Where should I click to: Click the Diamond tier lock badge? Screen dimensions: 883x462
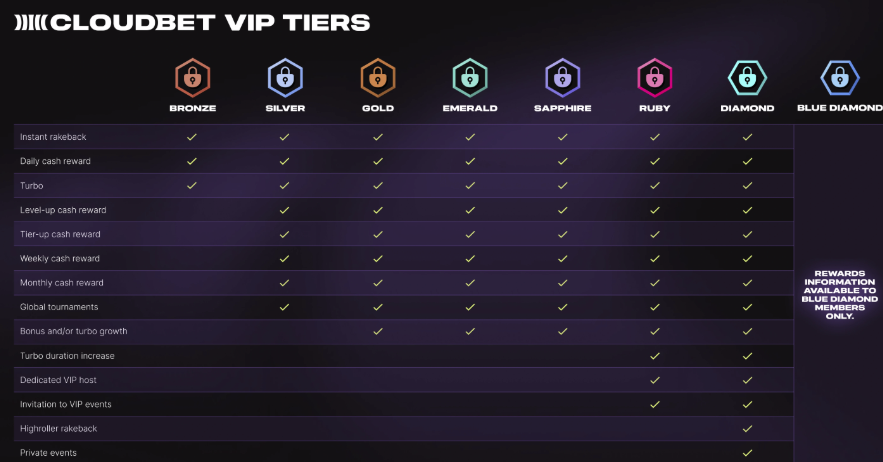[747, 76]
